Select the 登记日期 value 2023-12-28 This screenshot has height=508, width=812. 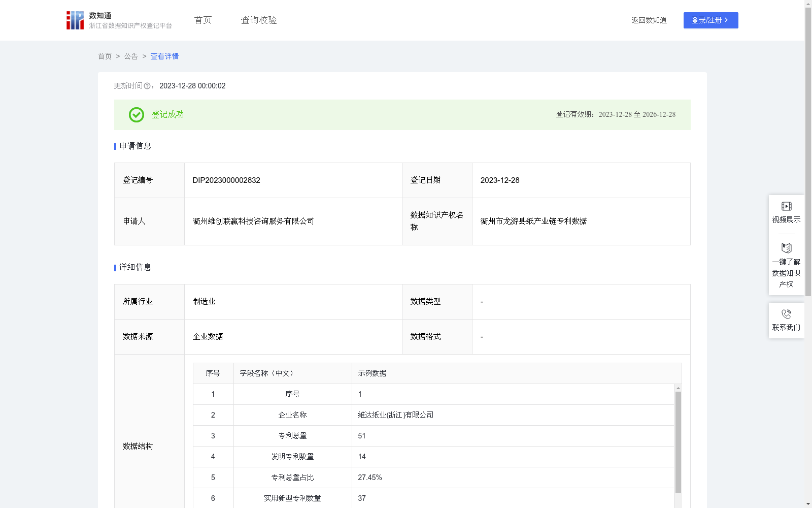[x=500, y=180]
